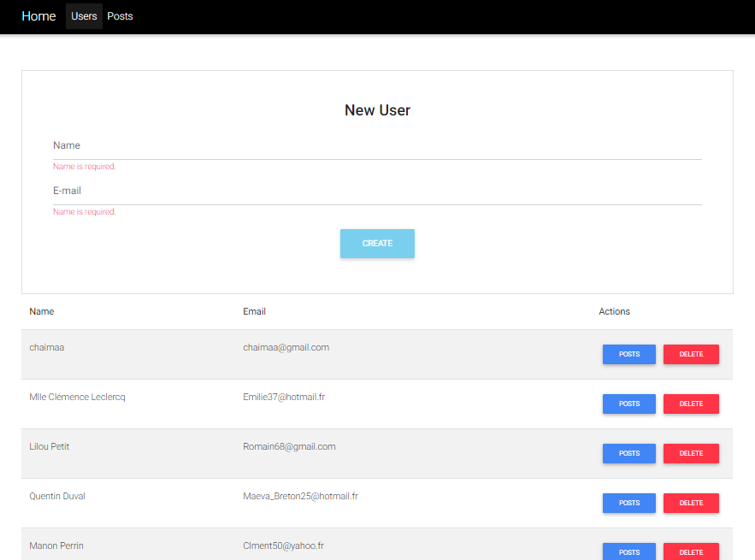The image size is (755, 560).
Task: Click the email chaimaa@gmail.com
Action: click(286, 347)
